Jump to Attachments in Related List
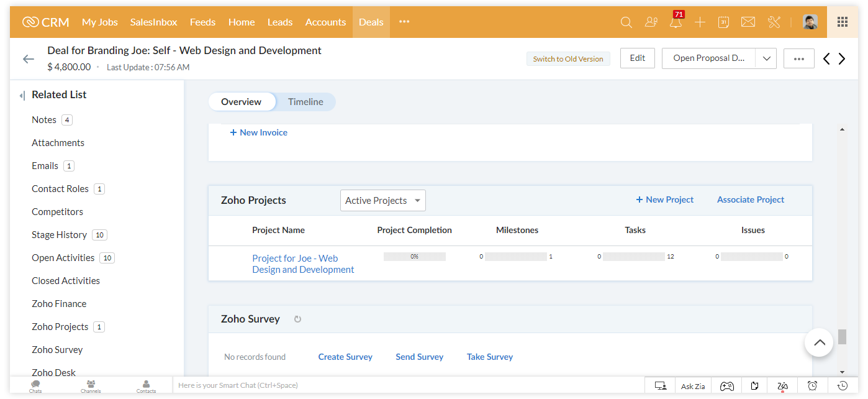 pyautogui.click(x=58, y=143)
